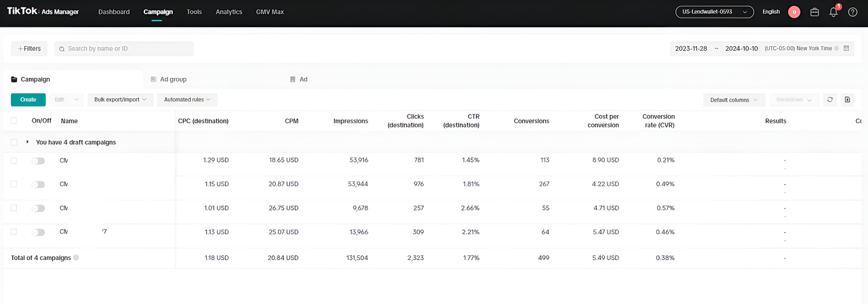The width and height of the screenshot is (868, 304).
Task: Refresh the campaign table
Action: (830, 100)
